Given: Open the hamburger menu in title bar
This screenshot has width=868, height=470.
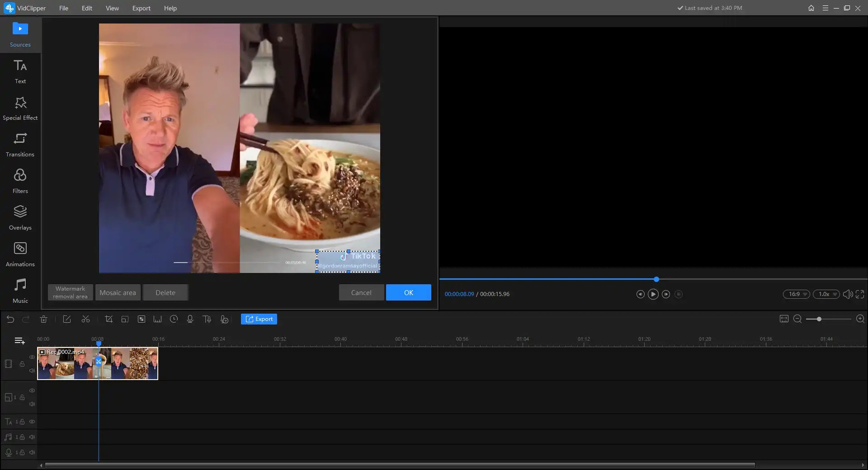Looking at the screenshot, I should (825, 8).
